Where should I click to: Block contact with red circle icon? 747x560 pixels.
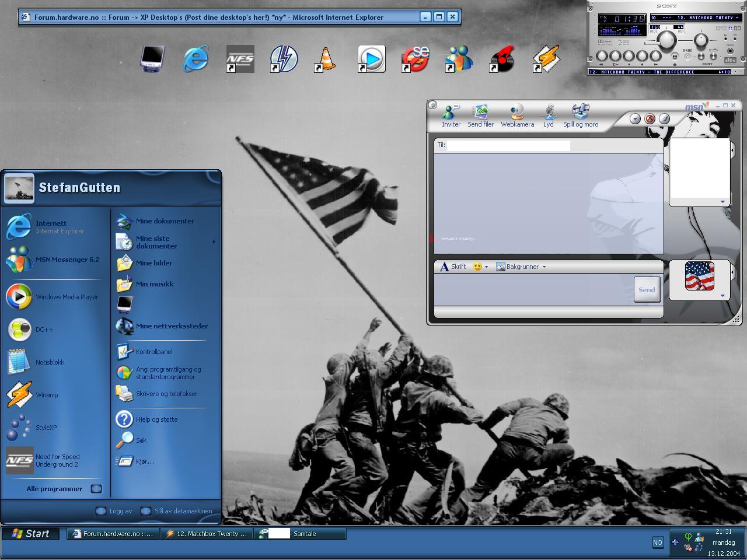click(x=650, y=119)
